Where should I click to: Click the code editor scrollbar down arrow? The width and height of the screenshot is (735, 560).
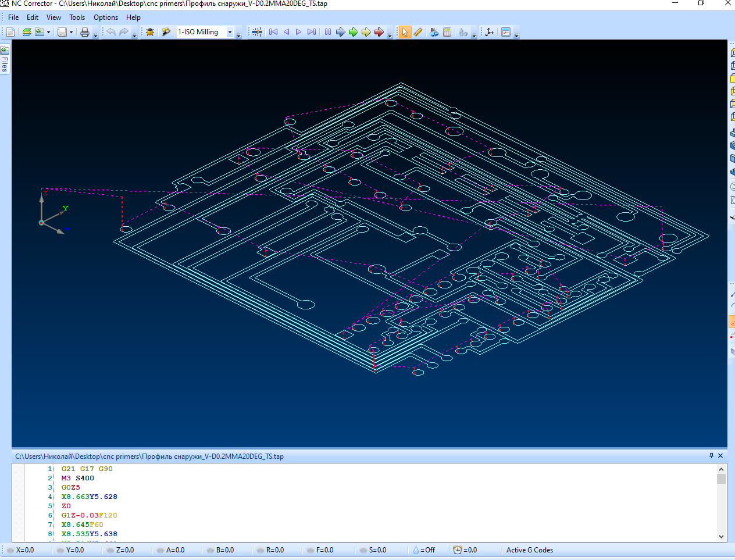(721, 537)
